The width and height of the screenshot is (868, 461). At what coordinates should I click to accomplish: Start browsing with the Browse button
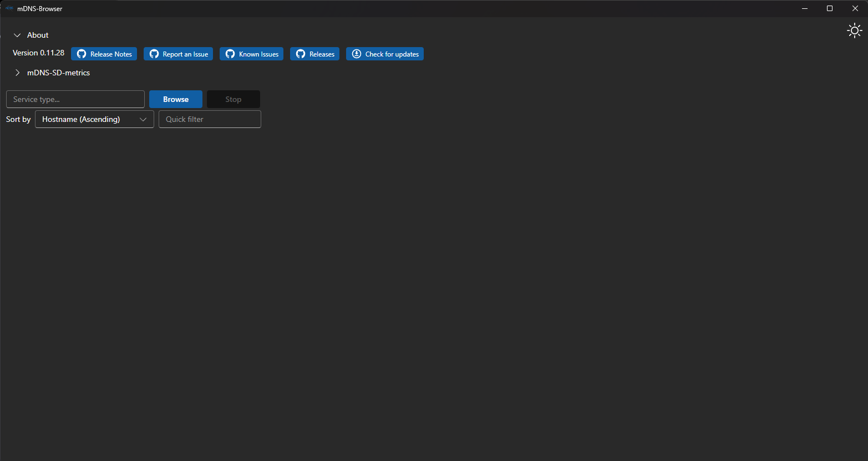click(x=176, y=99)
